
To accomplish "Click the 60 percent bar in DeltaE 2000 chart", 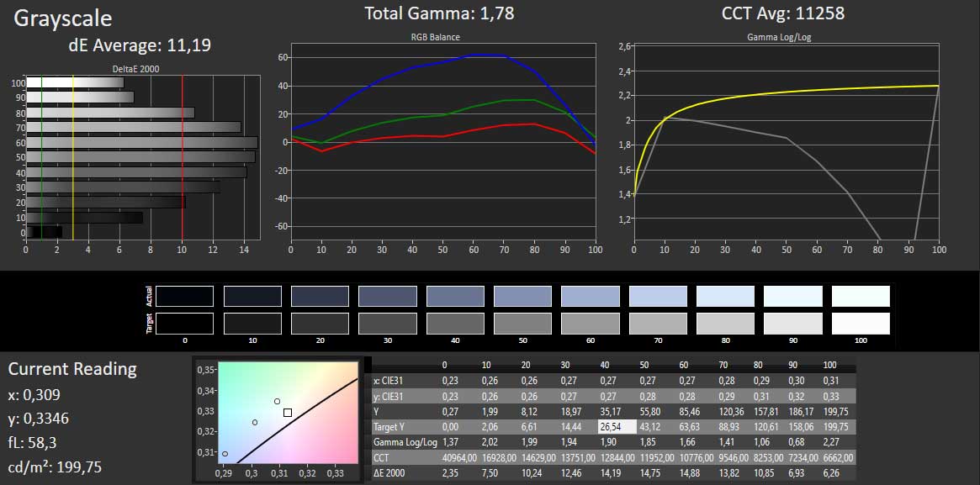I will point(141,142).
